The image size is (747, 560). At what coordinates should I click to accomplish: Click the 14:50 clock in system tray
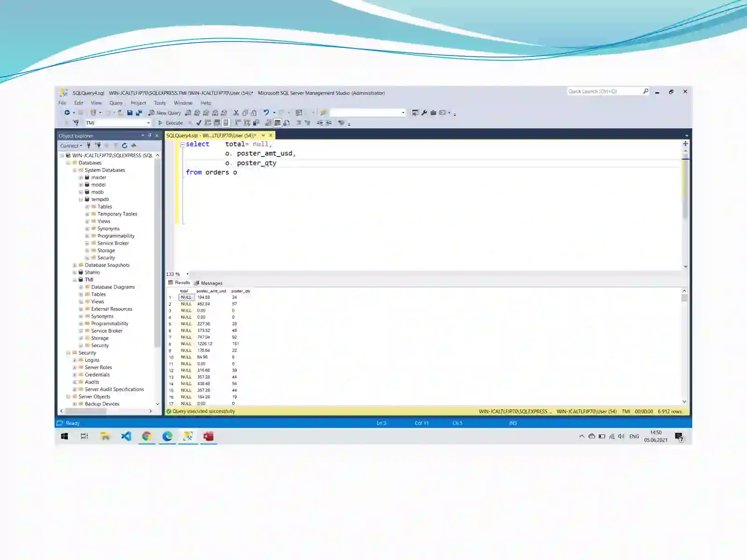[x=656, y=433]
